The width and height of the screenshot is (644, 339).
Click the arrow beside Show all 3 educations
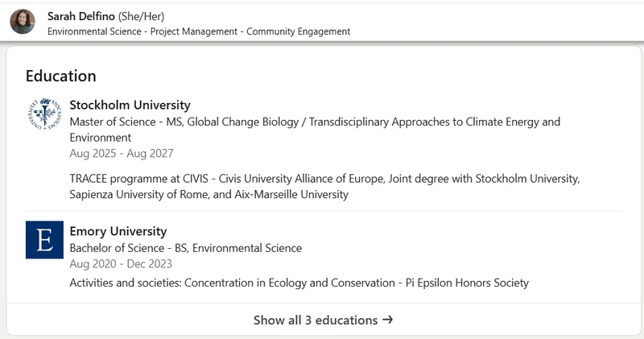(388, 320)
